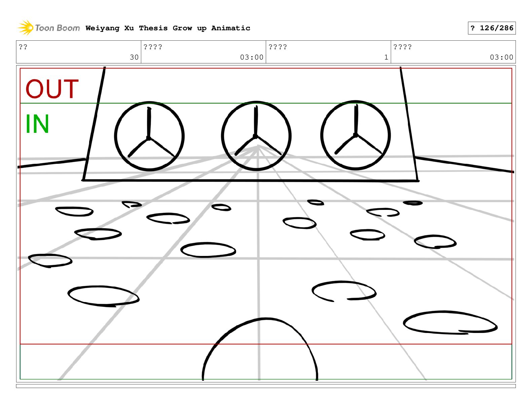532x412 pixels.
Task: Click the red OUT camera frame label
Action: click(52, 89)
